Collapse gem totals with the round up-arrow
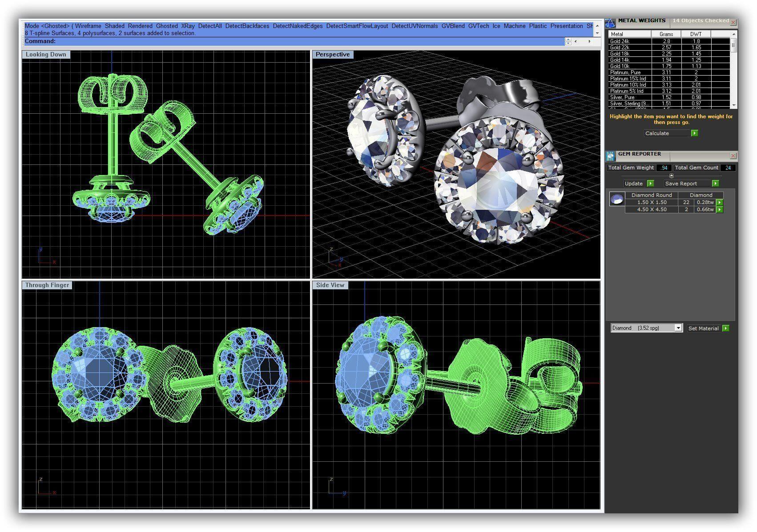This screenshot has height=532, width=757. click(671, 176)
